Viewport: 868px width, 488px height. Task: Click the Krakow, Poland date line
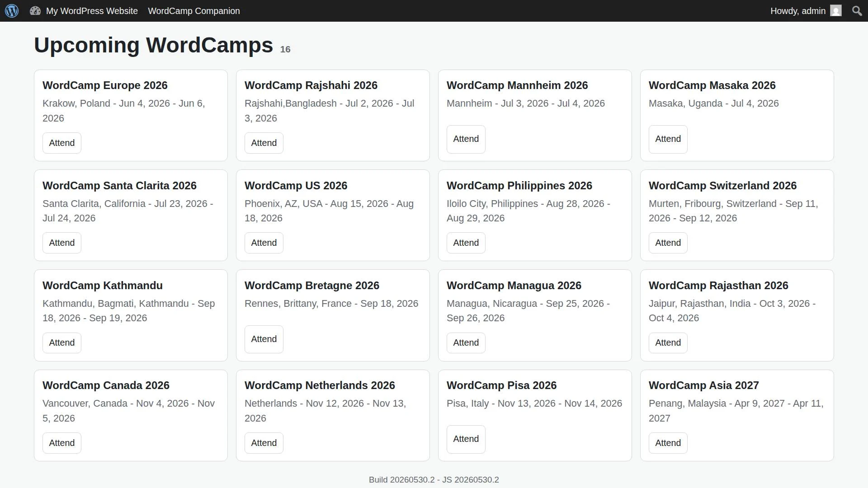pyautogui.click(x=124, y=111)
